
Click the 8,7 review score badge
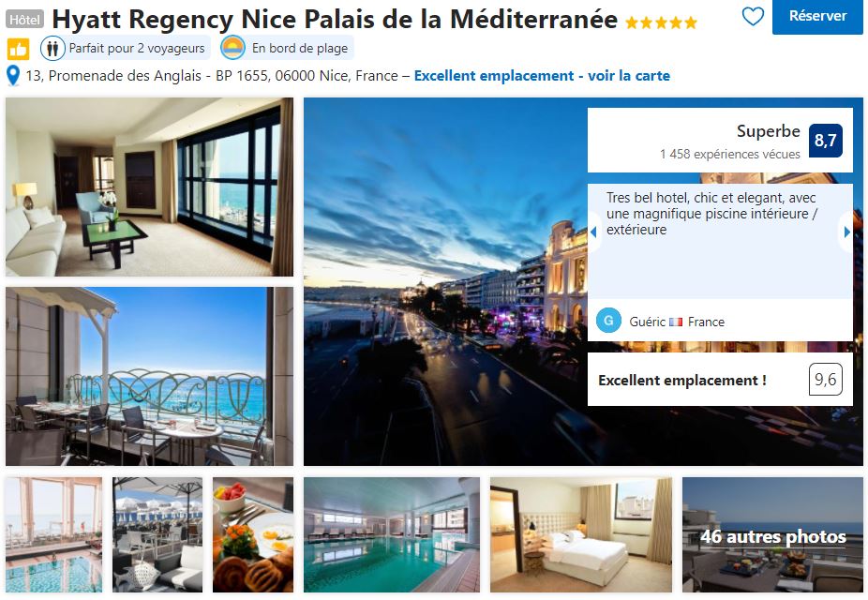click(826, 141)
